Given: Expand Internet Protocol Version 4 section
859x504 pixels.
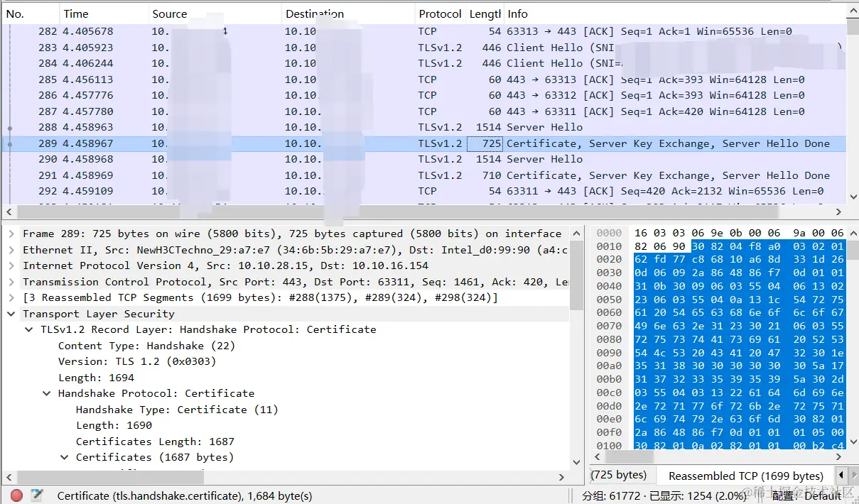Looking at the screenshot, I should pyautogui.click(x=11, y=265).
